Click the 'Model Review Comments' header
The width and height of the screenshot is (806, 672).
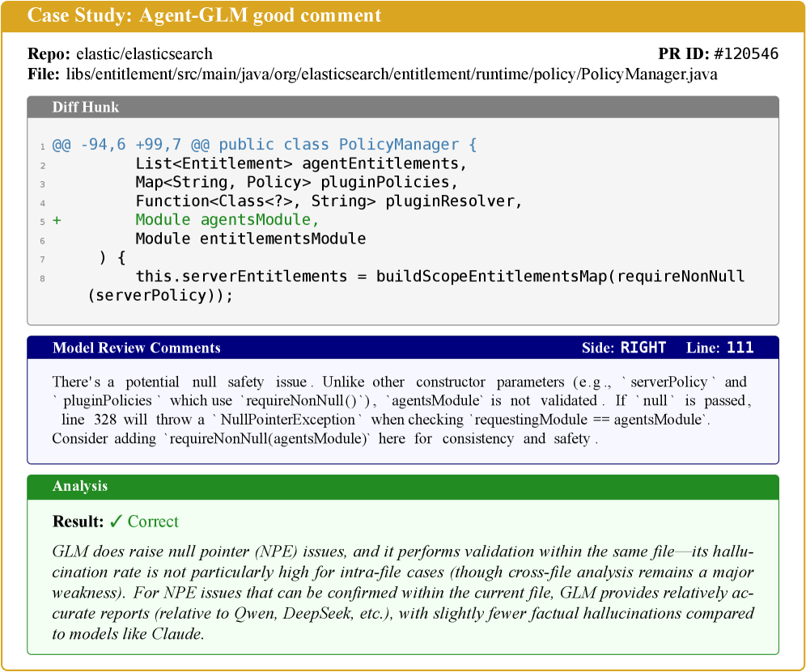[x=136, y=348]
